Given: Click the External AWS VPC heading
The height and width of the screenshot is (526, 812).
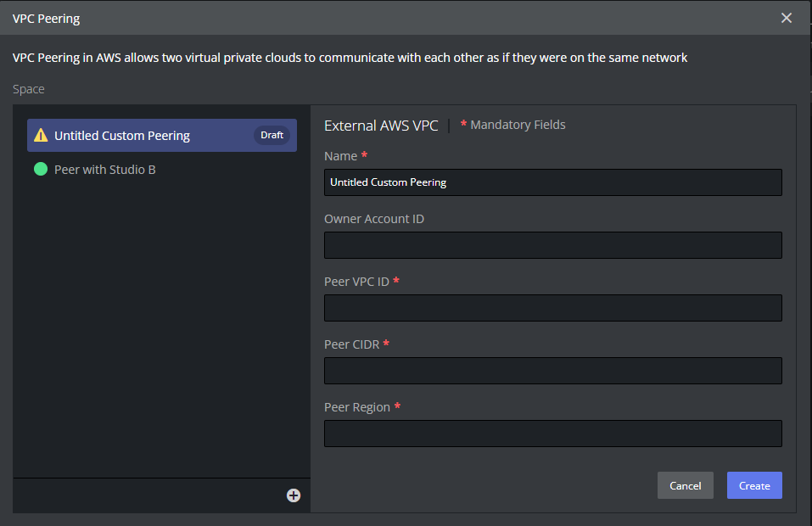Looking at the screenshot, I should point(381,126).
